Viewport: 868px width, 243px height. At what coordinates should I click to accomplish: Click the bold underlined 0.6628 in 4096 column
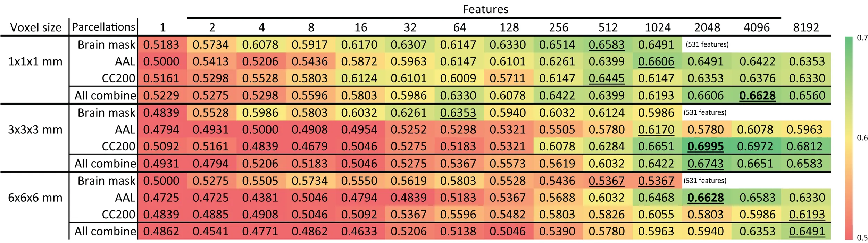coord(757,95)
